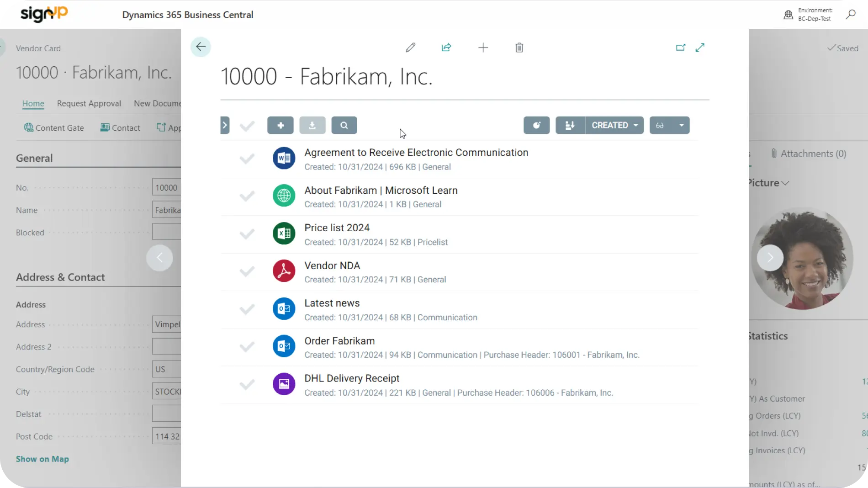Image resolution: width=868 pixels, height=488 pixels.
Task: Select Agreement to Receive Electronic Communication checkmark
Action: 247,159
